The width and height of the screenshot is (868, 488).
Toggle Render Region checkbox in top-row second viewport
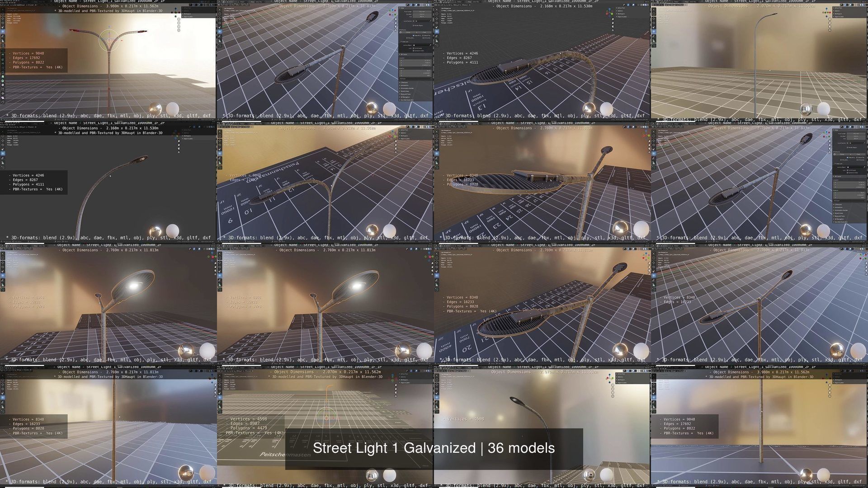pos(414,26)
